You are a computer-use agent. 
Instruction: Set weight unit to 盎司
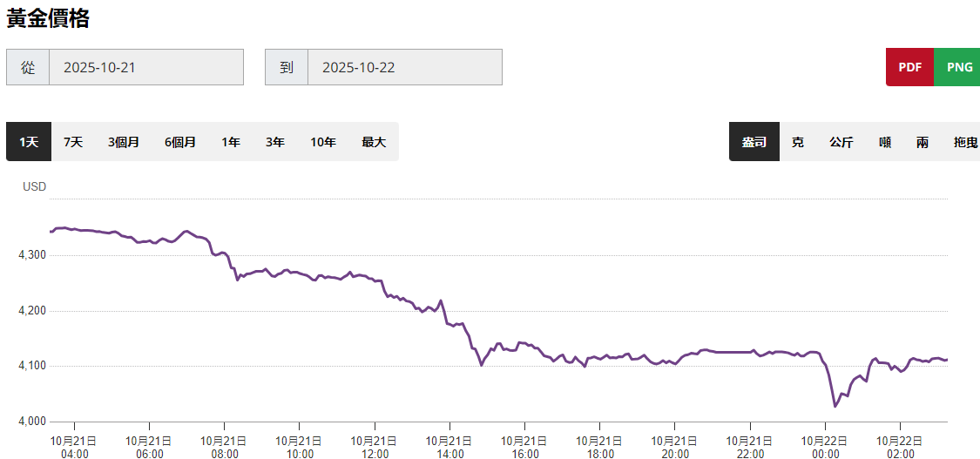pyautogui.click(x=754, y=142)
